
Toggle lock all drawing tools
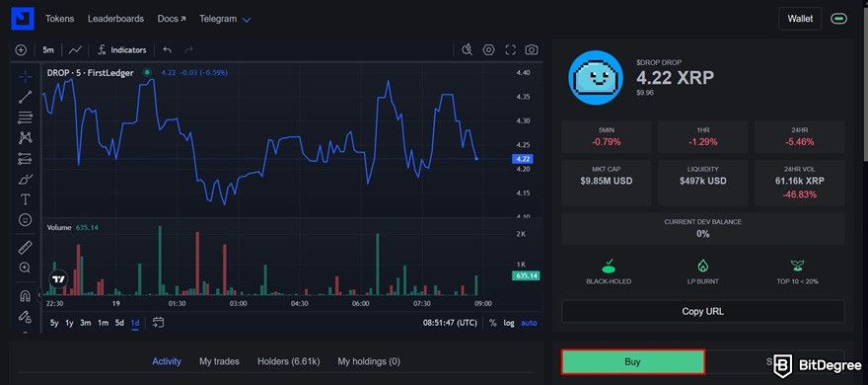click(x=26, y=316)
